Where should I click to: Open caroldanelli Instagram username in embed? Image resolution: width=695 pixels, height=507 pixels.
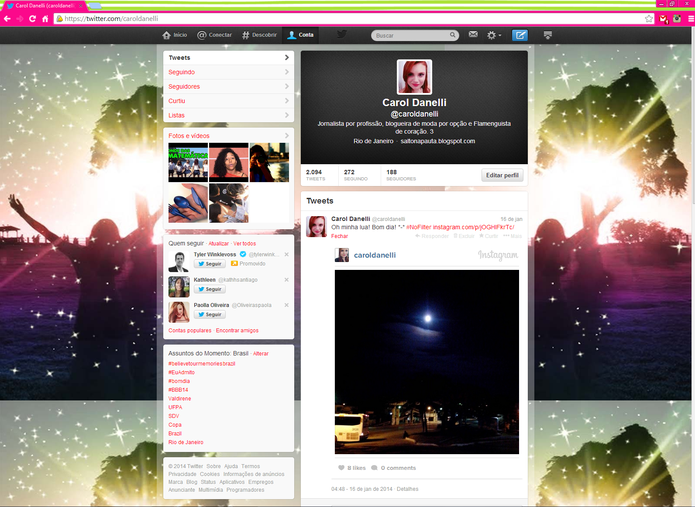pos(375,255)
